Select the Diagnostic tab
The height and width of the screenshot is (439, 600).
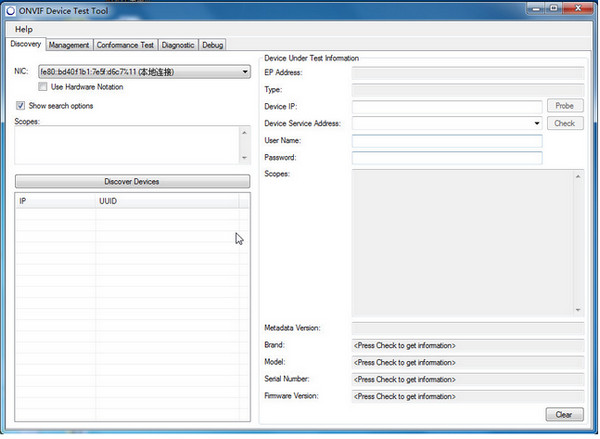(178, 45)
